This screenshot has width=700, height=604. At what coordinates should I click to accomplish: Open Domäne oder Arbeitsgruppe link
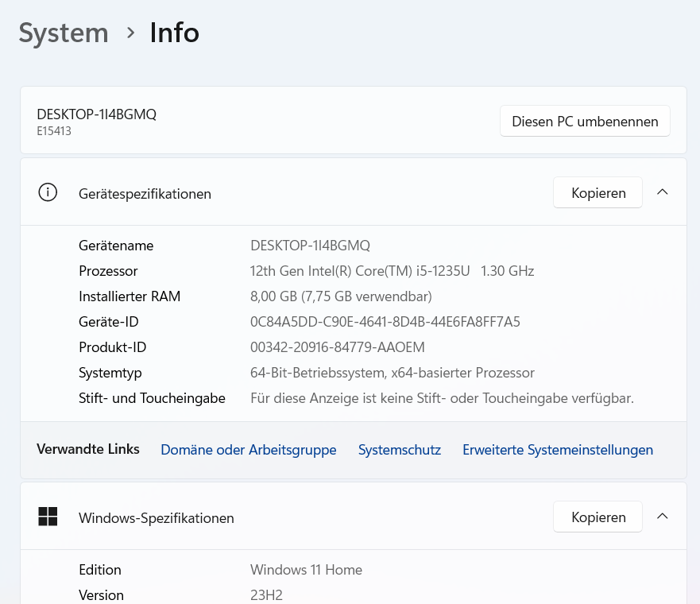point(248,450)
